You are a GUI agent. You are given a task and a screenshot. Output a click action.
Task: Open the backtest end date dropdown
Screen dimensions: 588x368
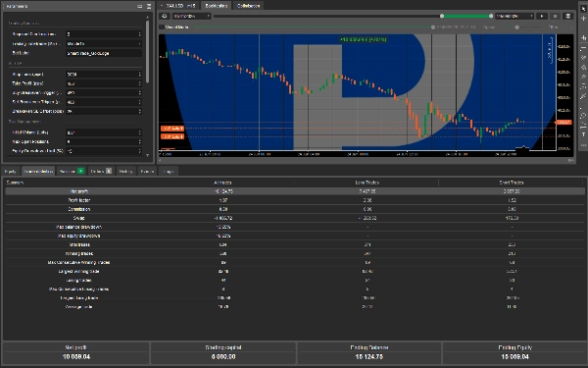514,16
